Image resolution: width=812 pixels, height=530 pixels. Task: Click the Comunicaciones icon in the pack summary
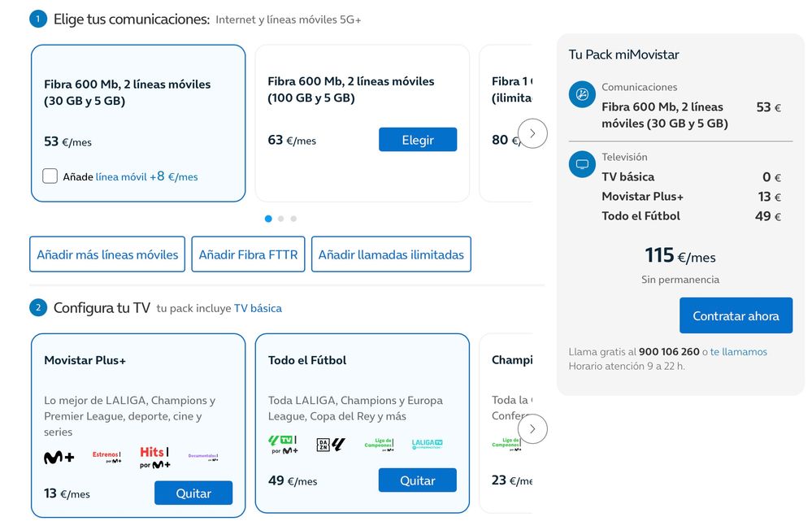click(582, 94)
